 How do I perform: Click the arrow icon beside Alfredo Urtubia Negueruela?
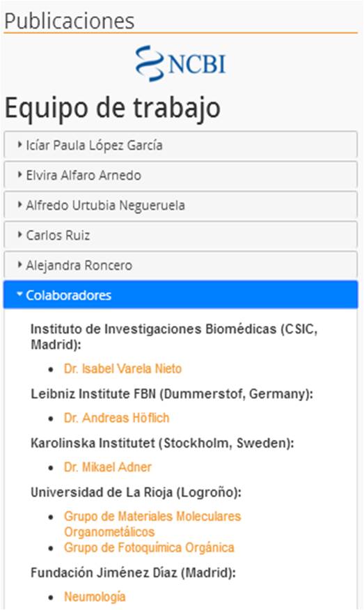(x=19, y=205)
